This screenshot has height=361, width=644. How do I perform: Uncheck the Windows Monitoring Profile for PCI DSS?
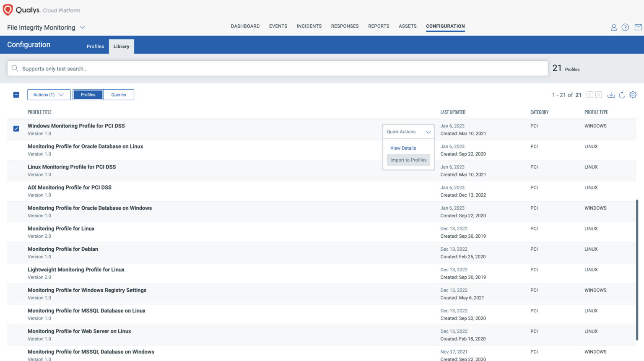[16, 129]
